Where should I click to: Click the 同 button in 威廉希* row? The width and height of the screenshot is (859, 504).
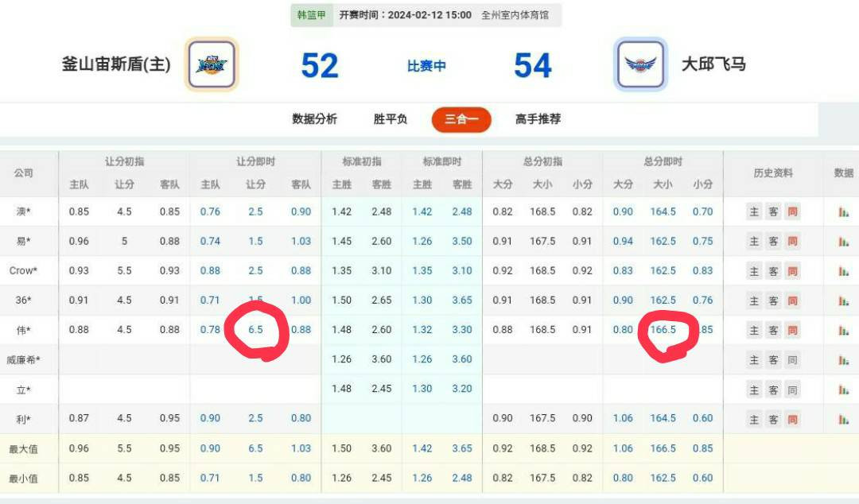[x=793, y=360]
